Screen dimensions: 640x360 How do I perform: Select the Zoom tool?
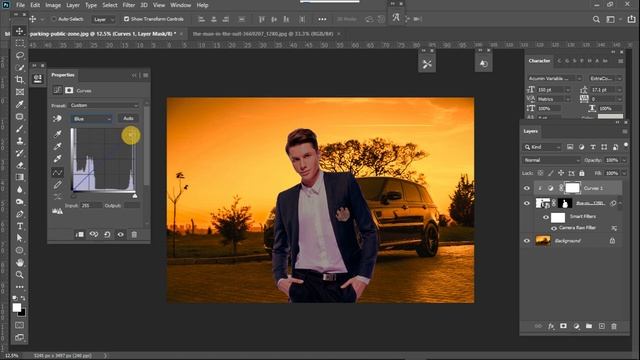pyautogui.click(x=20, y=275)
